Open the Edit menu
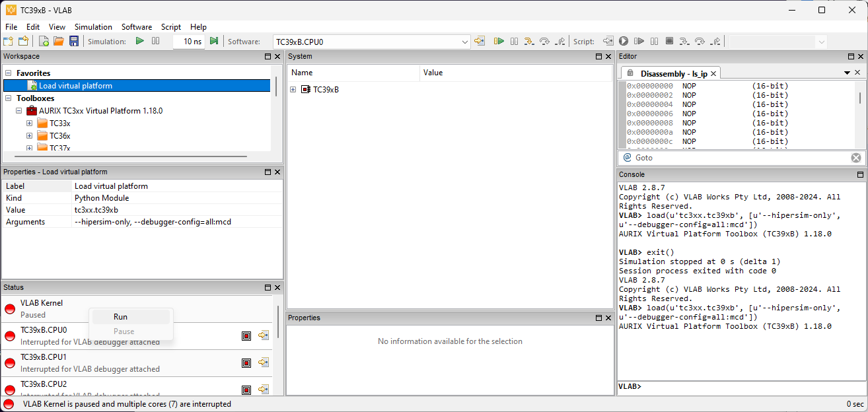 click(x=33, y=27)
